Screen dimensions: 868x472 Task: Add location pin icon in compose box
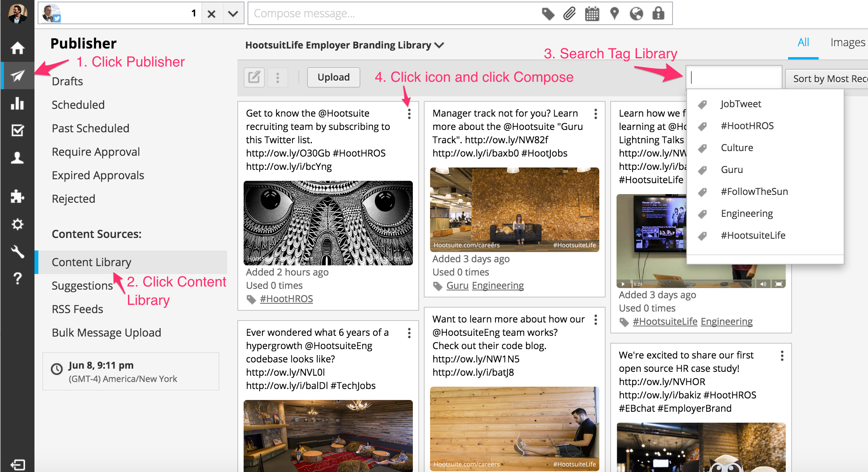[614, 14]
